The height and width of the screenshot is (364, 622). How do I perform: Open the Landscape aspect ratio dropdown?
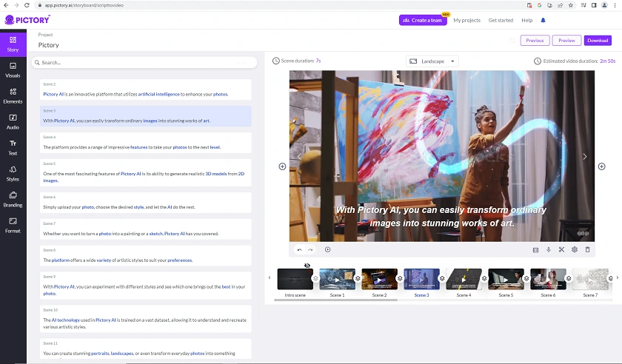pos(432,61)
